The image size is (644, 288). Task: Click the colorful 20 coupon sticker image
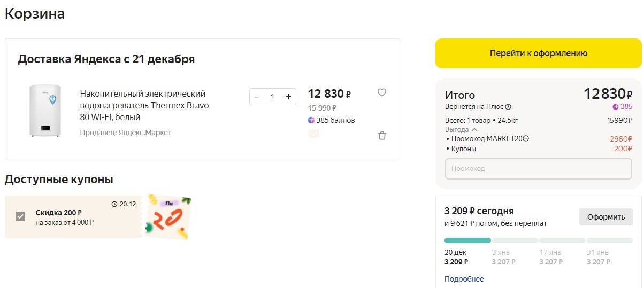tap(168, 217)
